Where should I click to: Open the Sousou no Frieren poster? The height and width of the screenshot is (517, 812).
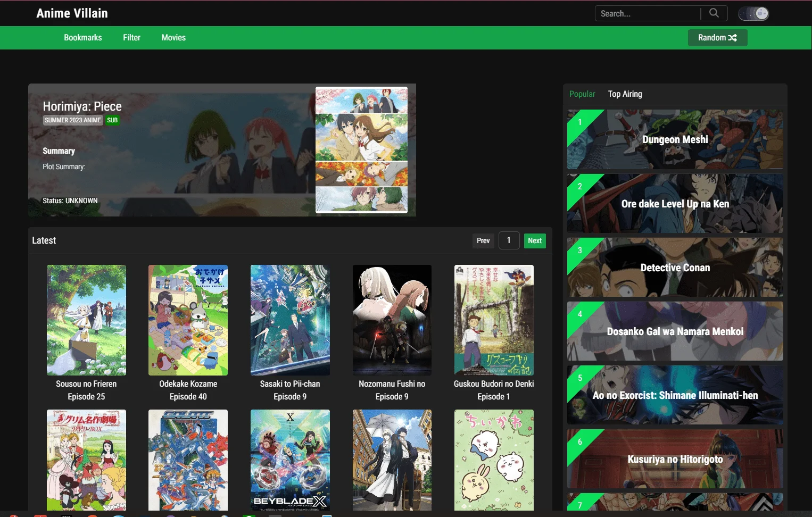point(86,320)
